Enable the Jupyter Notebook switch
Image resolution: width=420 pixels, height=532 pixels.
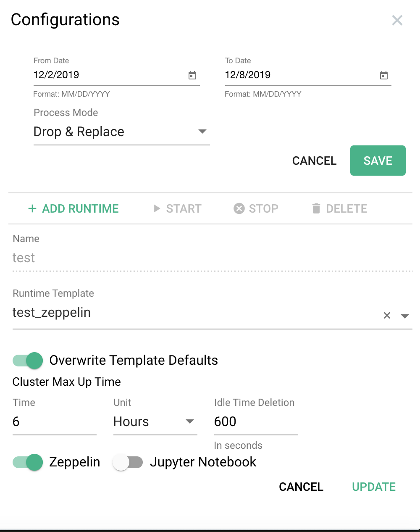pos(128,462)
